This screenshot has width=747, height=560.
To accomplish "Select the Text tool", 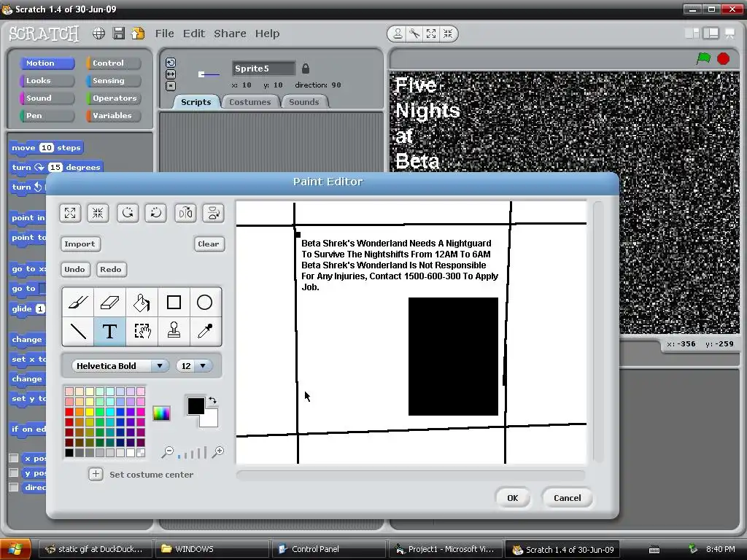I will (110, 331).
